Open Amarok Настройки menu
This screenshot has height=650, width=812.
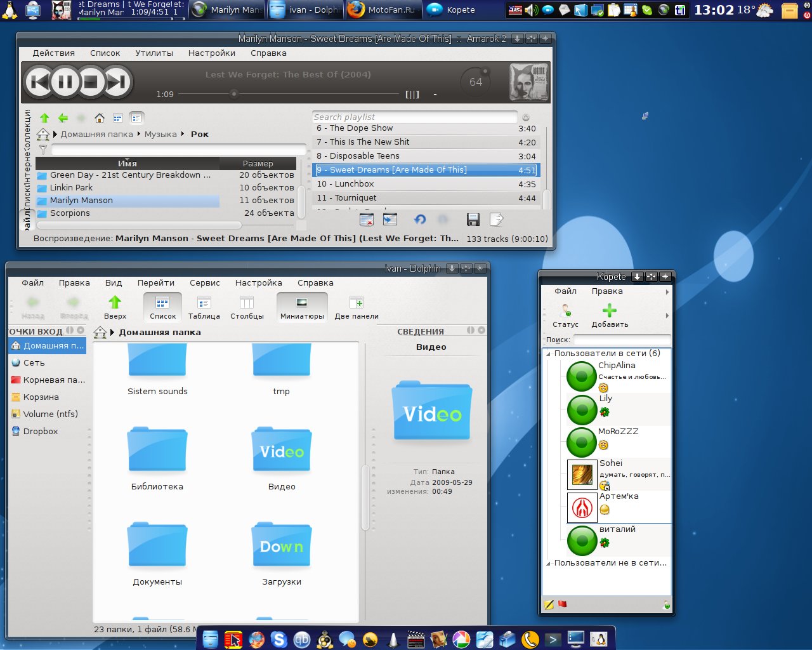[212, 53]
